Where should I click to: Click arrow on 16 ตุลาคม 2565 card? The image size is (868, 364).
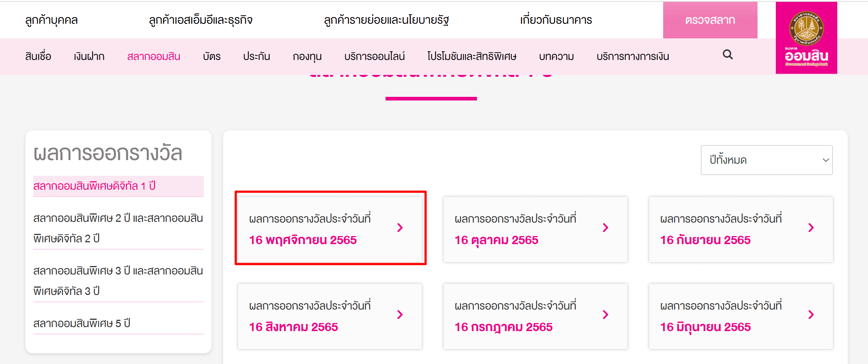pos(605,228)
